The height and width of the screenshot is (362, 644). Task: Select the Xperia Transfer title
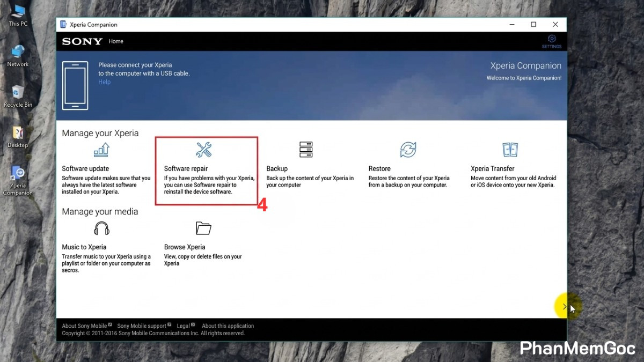(492, 168)
